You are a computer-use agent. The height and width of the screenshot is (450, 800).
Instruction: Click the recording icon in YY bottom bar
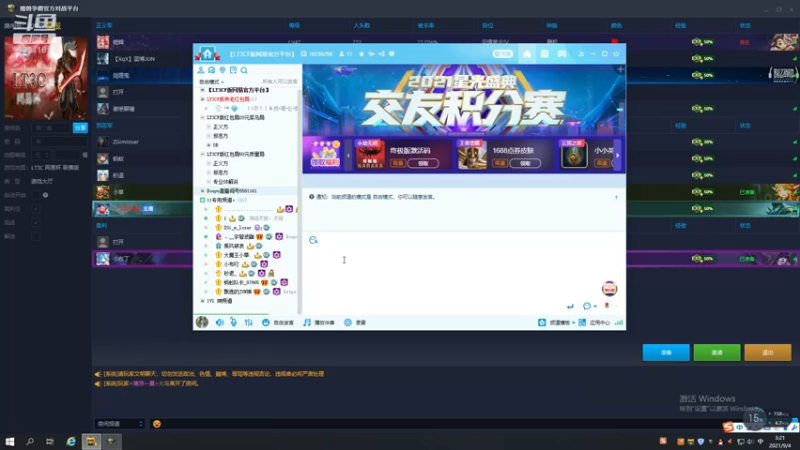pos(348,322)
